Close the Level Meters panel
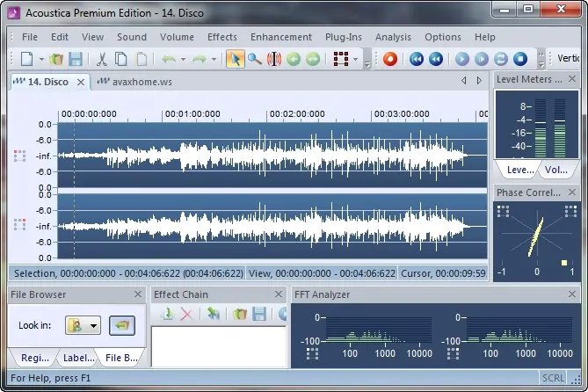Screen dimensions: 588x392 pyautogui.click(x=572, y=79)
